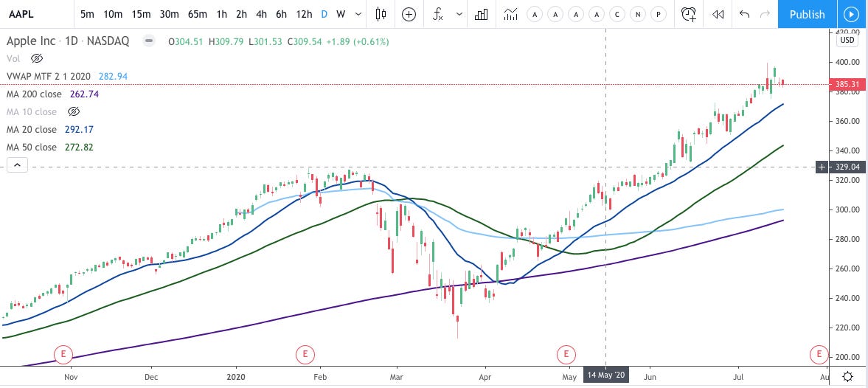Click the redo arrow icon
This screenshot has width=868, height=388.
[765, 15]
